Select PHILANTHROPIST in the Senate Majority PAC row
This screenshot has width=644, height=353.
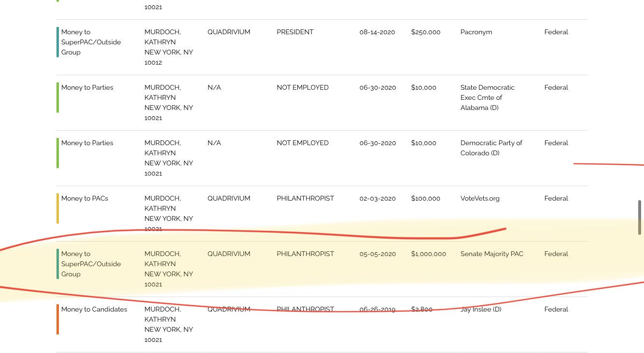coord(305,254)
